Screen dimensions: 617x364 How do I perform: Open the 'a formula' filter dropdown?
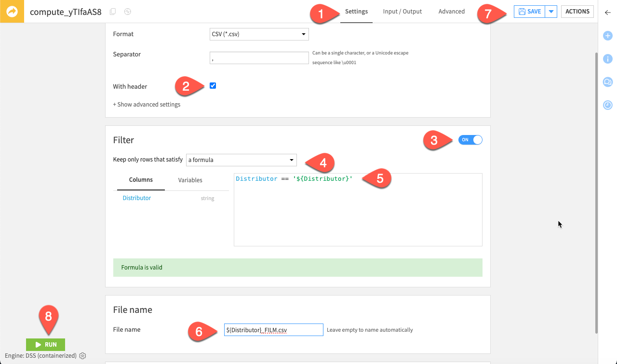tap(241, 160)
